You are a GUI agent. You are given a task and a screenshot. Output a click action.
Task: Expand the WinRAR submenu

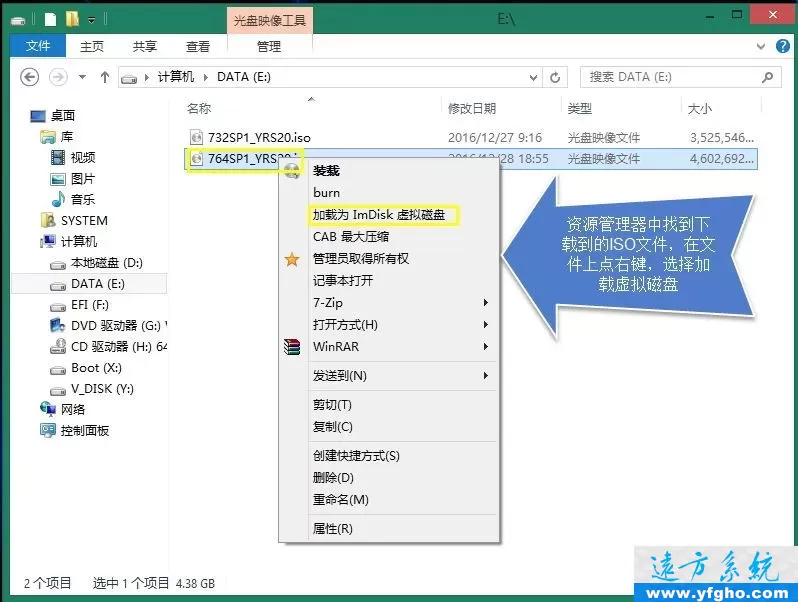tap(486, 347)
